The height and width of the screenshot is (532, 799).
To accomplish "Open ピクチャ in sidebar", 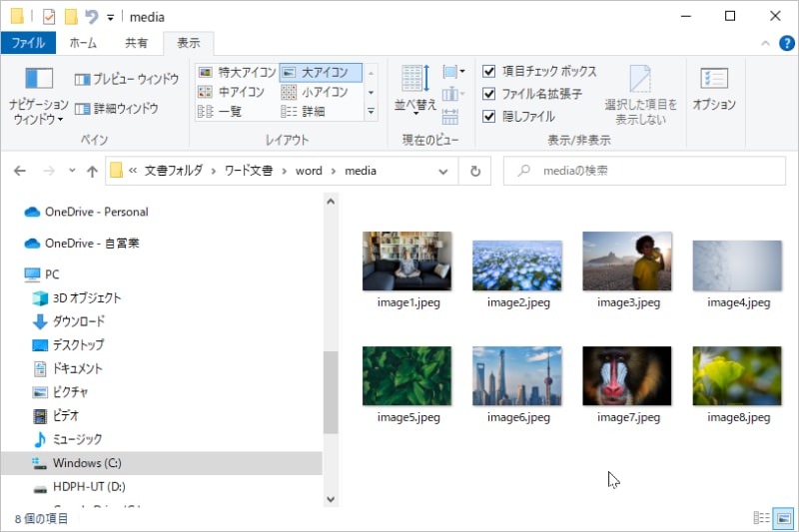I will tap(61, 391).
